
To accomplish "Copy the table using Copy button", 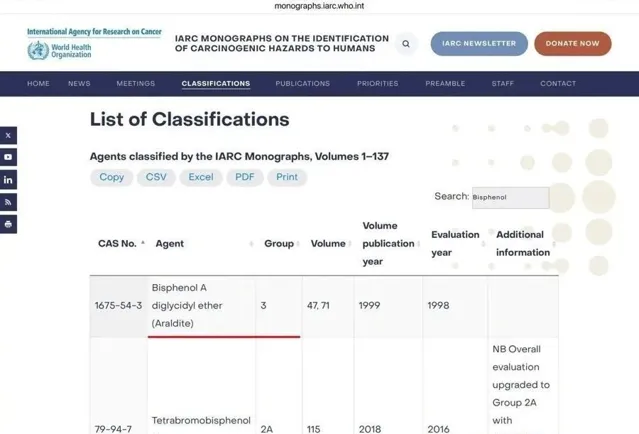I will coord(112,177).
